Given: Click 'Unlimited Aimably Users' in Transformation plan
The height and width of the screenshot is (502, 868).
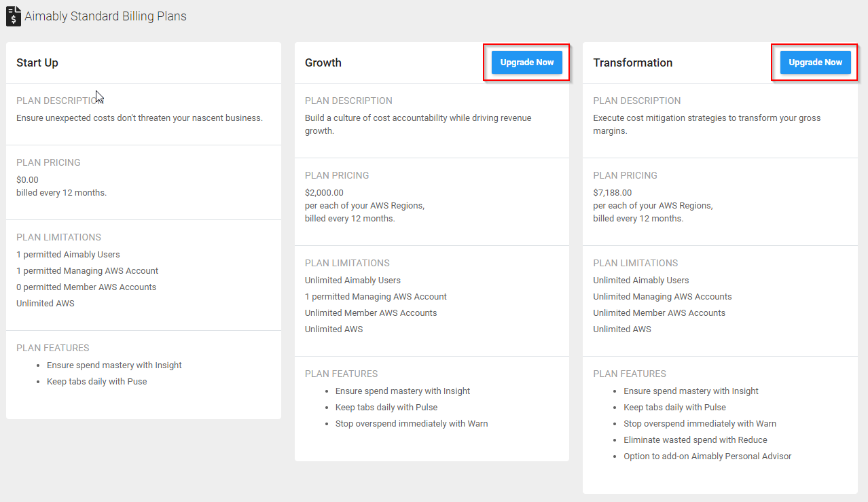Looking at the screenshot, I should (641, 281).
